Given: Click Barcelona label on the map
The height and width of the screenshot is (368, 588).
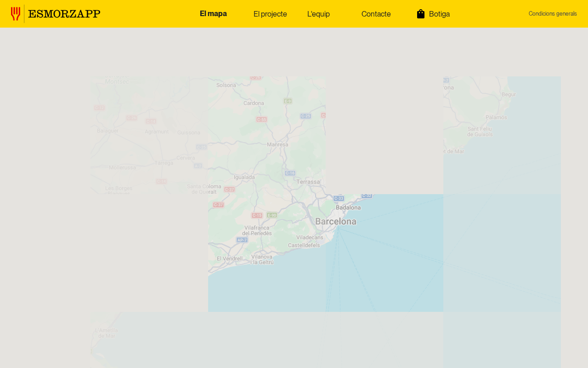Looking at the screenshot, I should pos(336,222).
